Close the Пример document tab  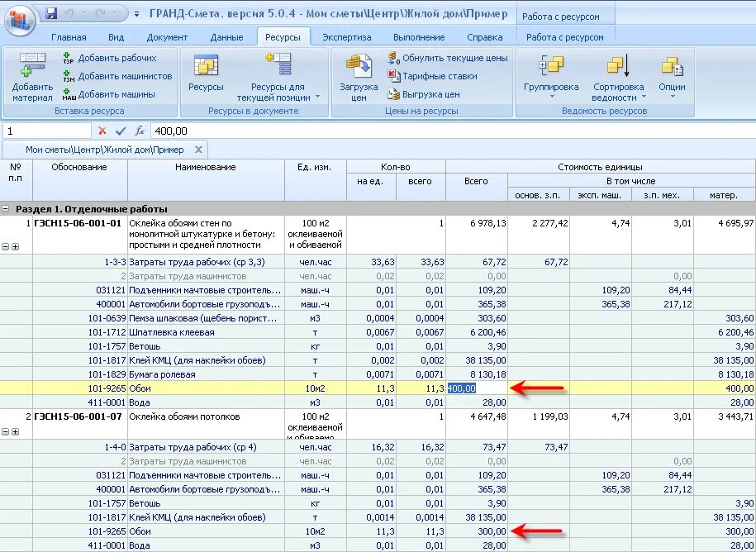click(198, 150)
